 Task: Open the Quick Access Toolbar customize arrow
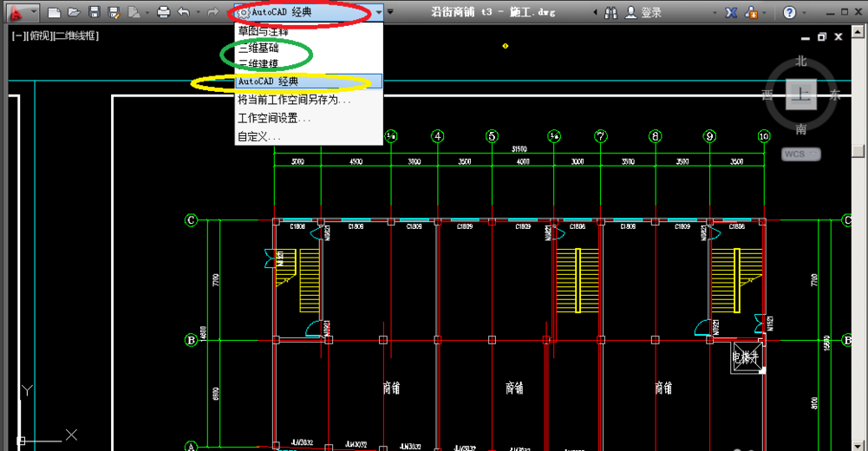coord(390,12)
